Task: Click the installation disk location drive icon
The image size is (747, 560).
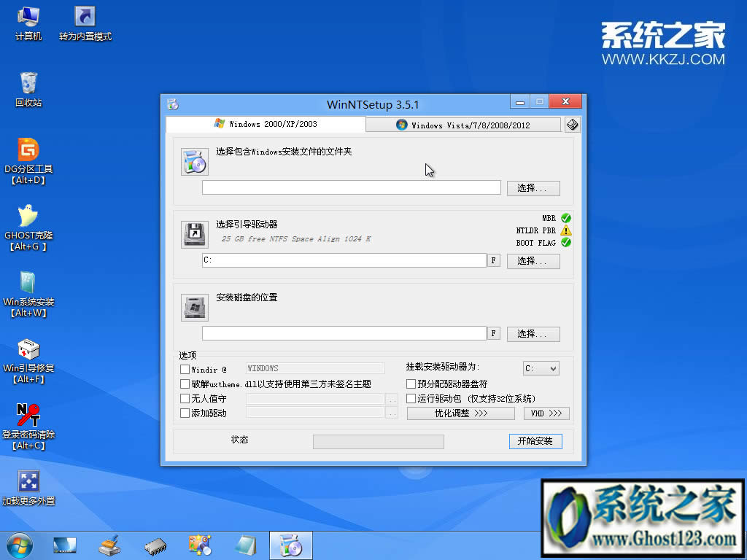Action: (194, 306)
